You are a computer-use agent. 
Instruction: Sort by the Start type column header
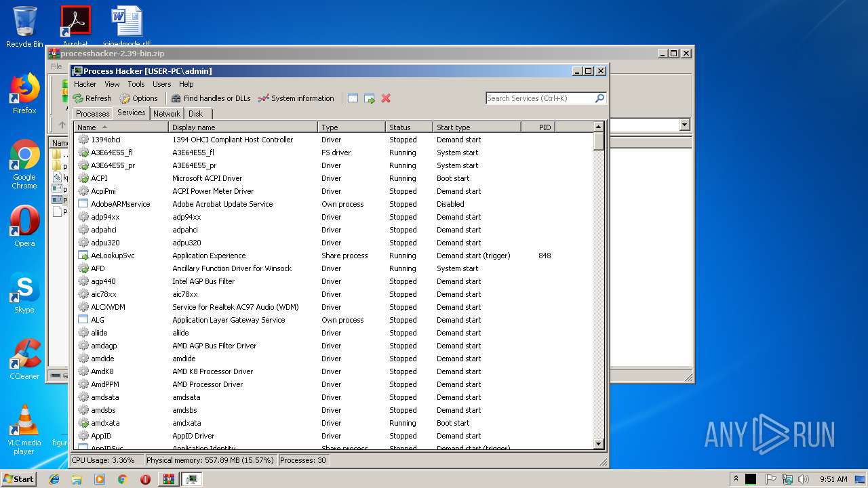(x=477, y=127)
